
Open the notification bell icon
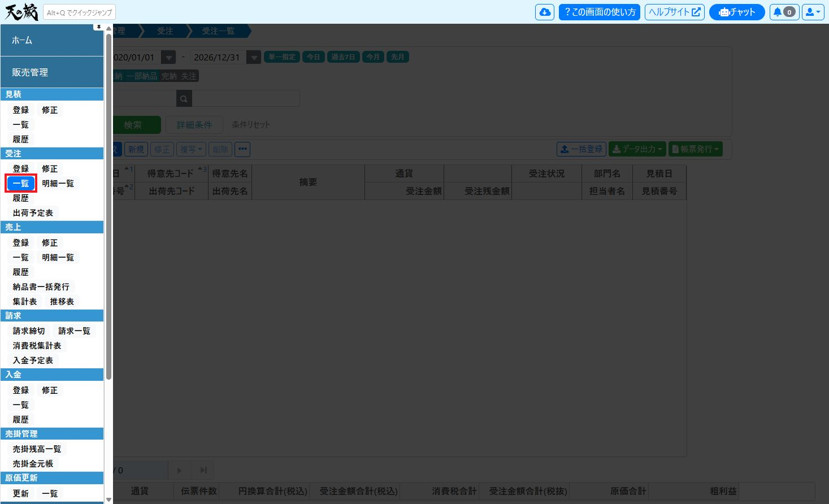point(784,12)
